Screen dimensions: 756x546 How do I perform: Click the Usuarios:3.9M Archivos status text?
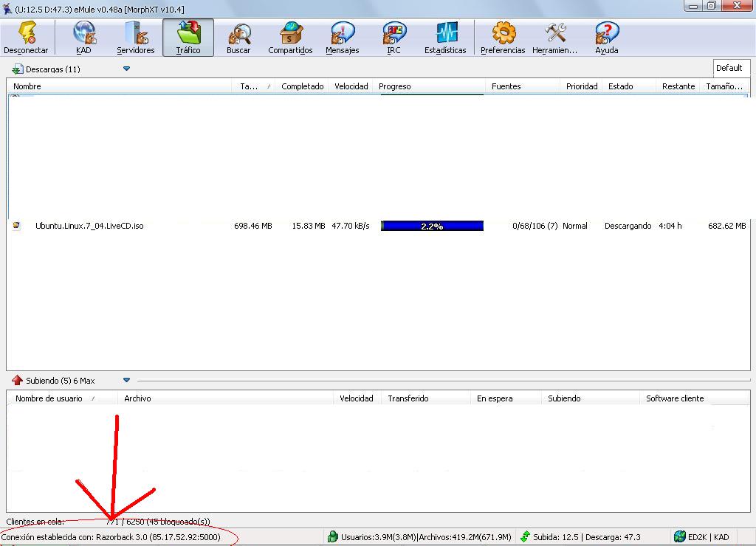pyautogui.click(x=426, y=537)
